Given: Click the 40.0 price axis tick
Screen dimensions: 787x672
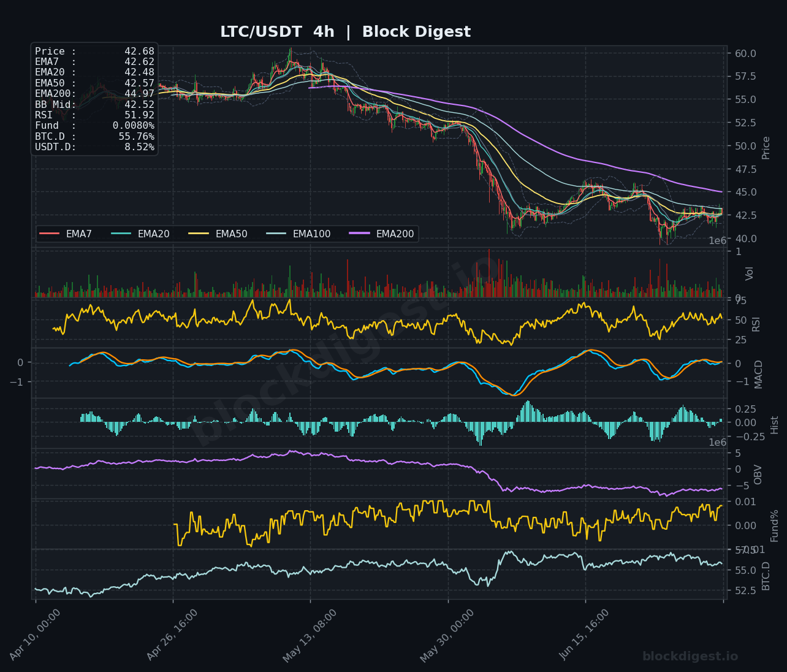Looking at the screenshot, I should tap(745, 239).
